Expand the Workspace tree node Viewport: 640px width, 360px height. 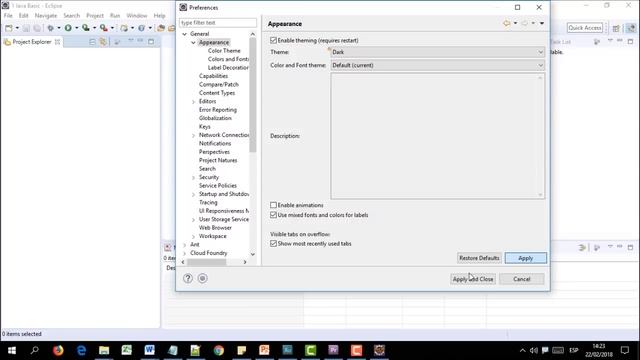tap(193, 237)
